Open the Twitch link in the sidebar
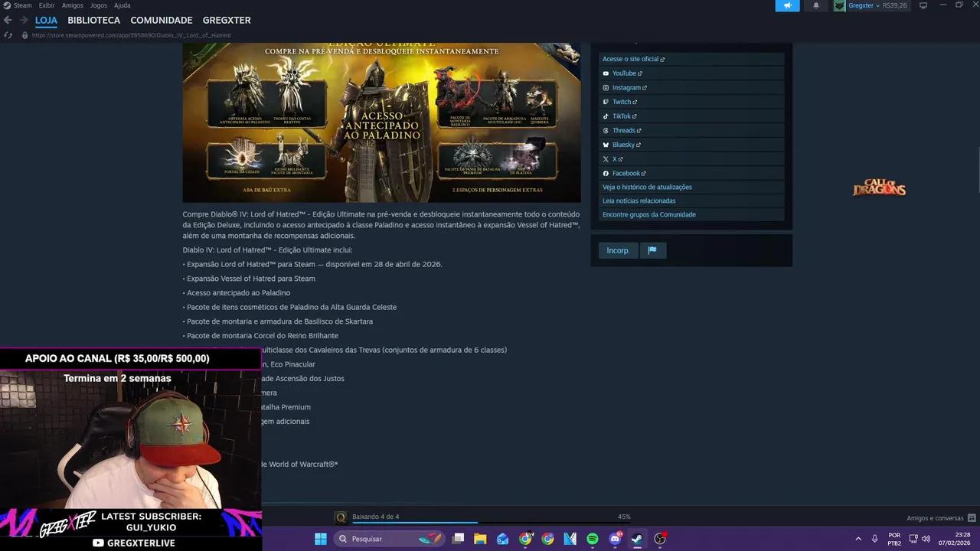This screenshot has width=980, height=551. [623, 102]
